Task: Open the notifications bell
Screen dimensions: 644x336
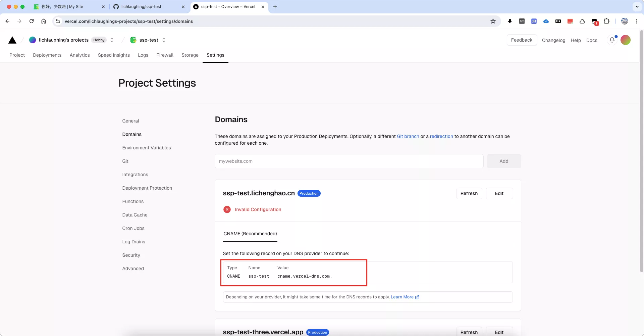Action: [612, 40]
